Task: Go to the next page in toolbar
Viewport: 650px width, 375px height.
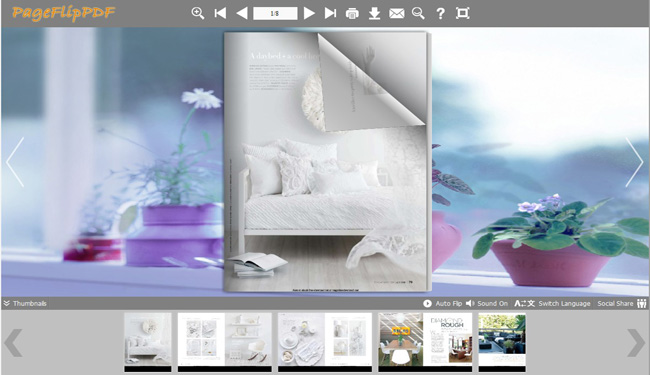Action: (309, 13)
